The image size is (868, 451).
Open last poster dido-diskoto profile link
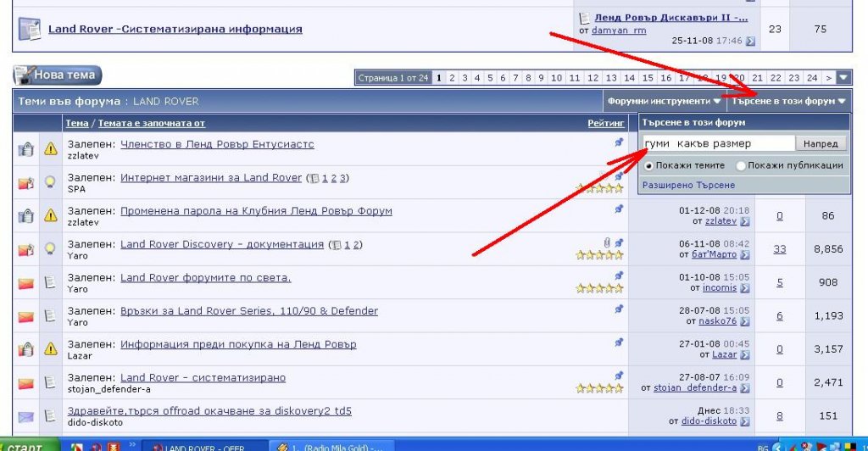(x=709, y=421)
